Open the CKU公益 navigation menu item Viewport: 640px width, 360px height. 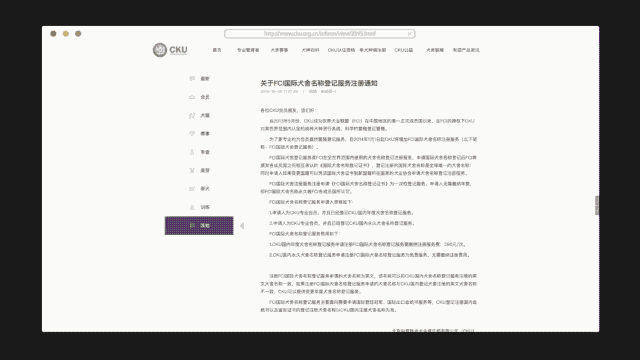click(x=404, y=50)
